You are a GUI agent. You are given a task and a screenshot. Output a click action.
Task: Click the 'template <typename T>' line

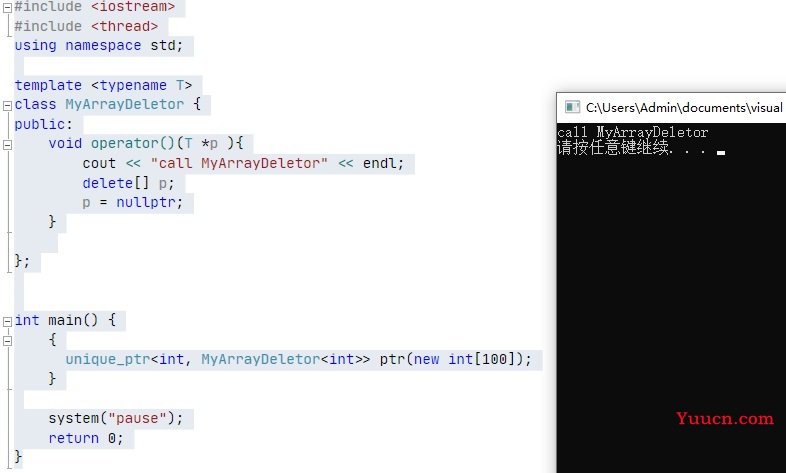tap(103, 85)
